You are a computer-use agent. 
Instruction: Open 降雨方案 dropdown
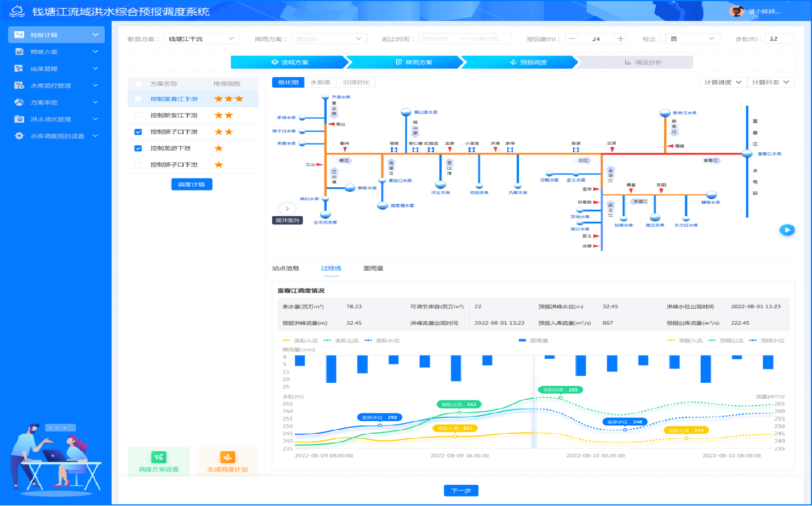[x=329, y=39]
